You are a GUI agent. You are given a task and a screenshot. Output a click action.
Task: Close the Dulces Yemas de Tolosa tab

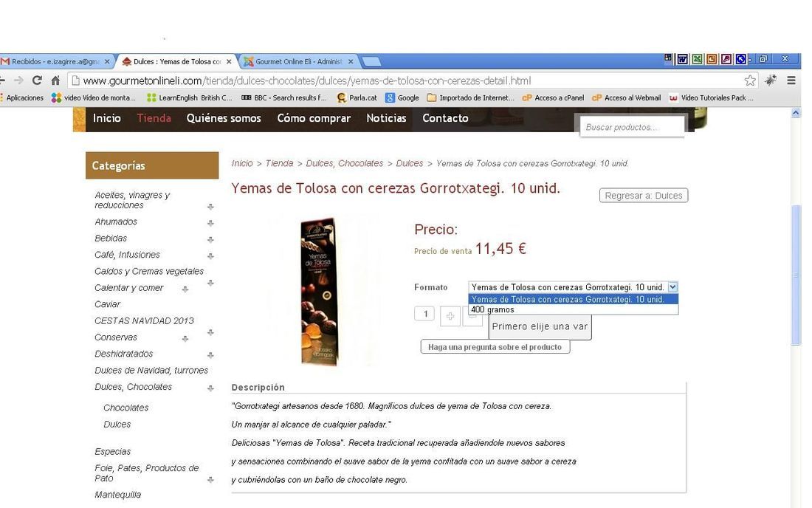pos(229,61)
